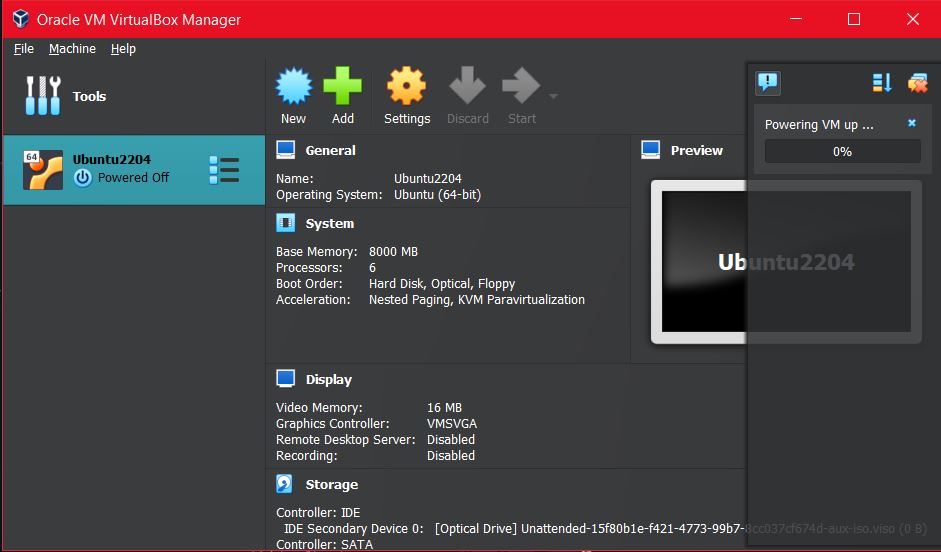Click Remote Desktop Server Disabled value
Image resolution: width=941 pixels, height=552 pixels.
(451, 440)
